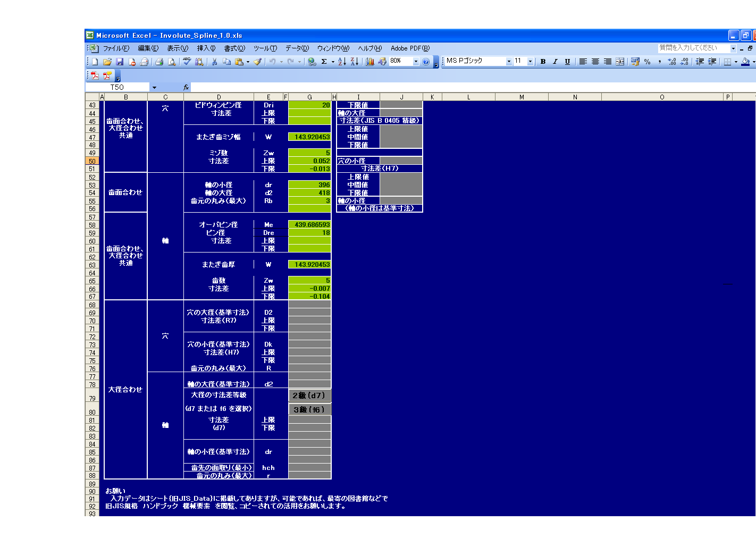Save the workbook with the floppy disk icon
756x555 pixels.
click(x=119, y=62)
